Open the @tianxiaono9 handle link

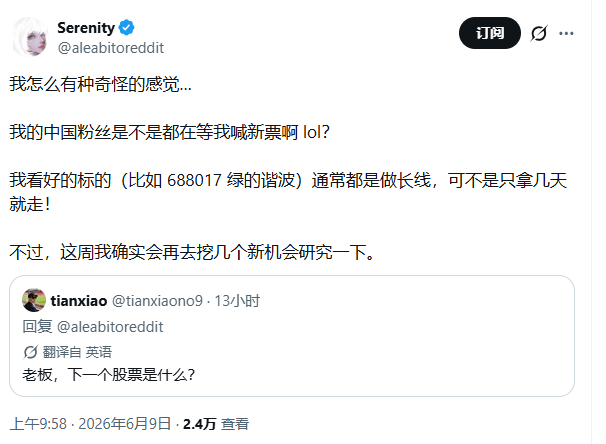coord(157,301)
